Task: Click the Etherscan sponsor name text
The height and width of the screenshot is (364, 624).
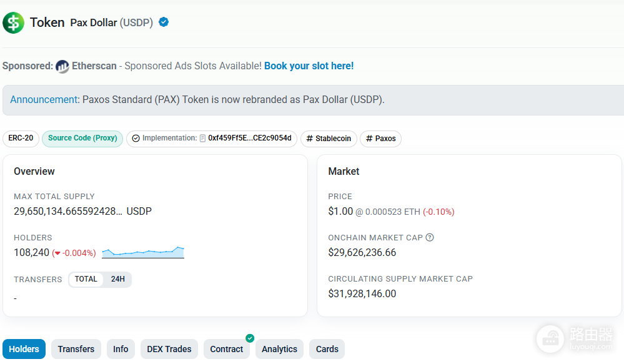Action: click(94, 66)
